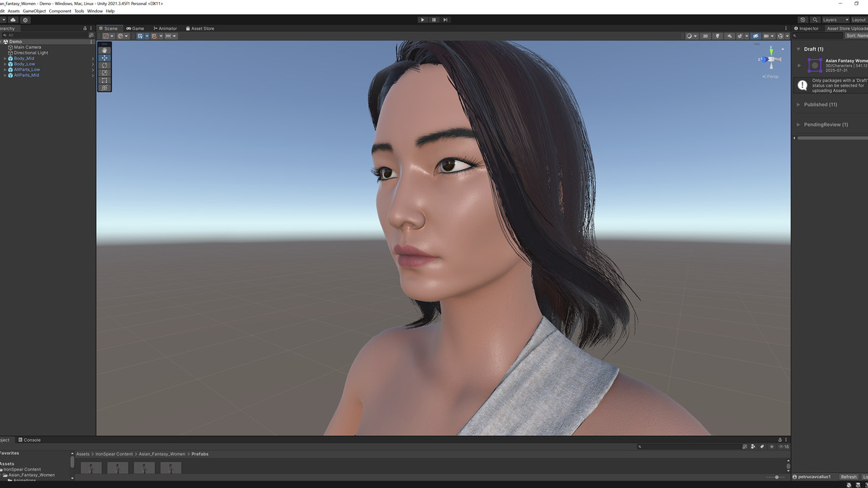Switch to the Asset Store tab
The height and width of the screenshot is (488, 868).
tap(200, 28)
